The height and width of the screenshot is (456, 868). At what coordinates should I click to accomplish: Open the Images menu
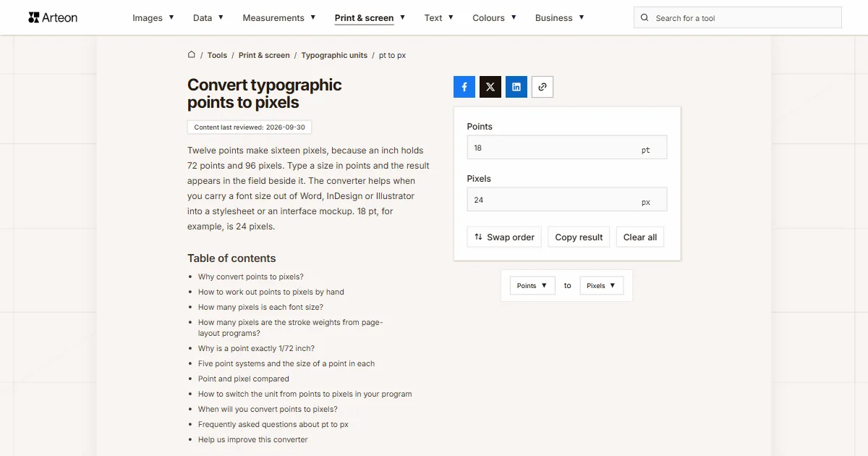[153, 18]
